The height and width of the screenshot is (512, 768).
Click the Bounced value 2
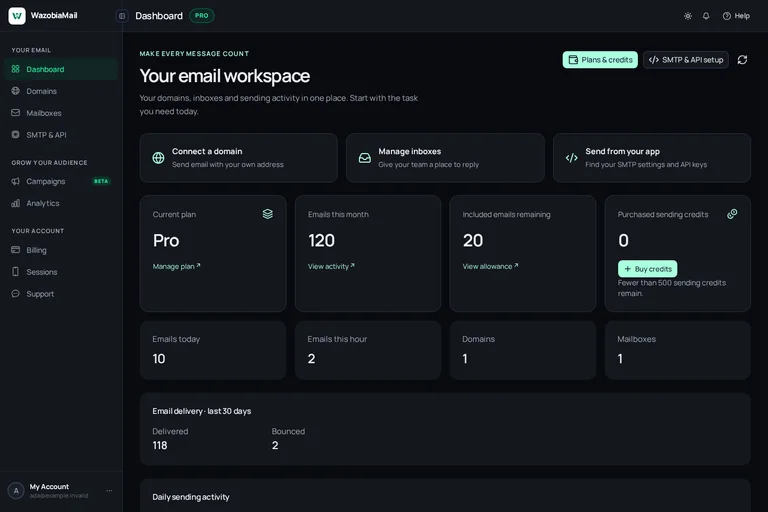[x=275, y=445]
